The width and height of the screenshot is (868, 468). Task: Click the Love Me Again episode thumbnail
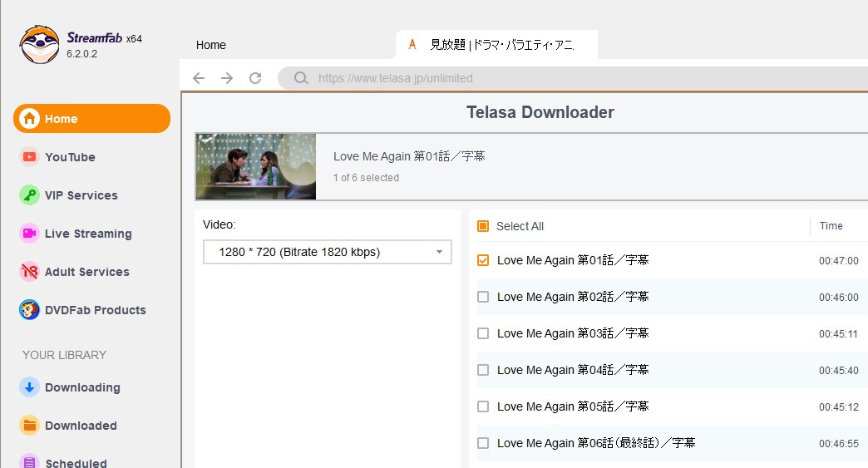click(256, 166)
